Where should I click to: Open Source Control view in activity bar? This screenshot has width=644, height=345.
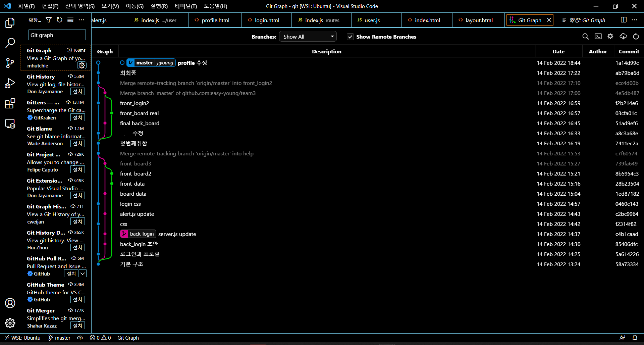coord(10,63)
